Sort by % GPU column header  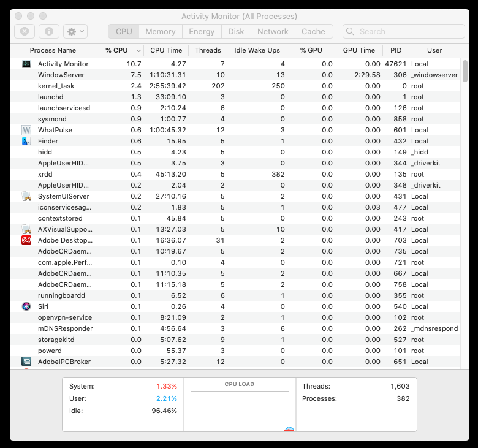(x=311, y=50)
